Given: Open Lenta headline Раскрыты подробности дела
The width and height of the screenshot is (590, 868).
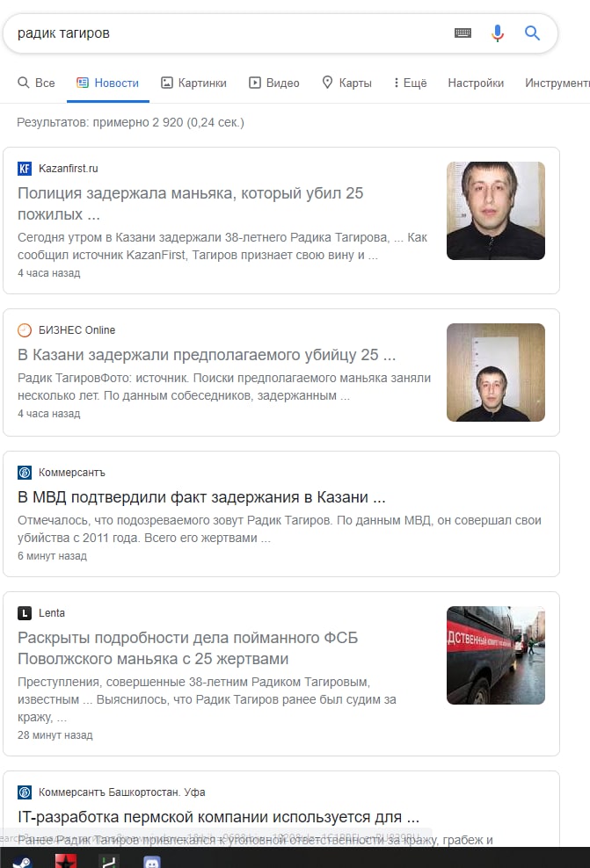Looking at the screenshot, I should (188, 647).
